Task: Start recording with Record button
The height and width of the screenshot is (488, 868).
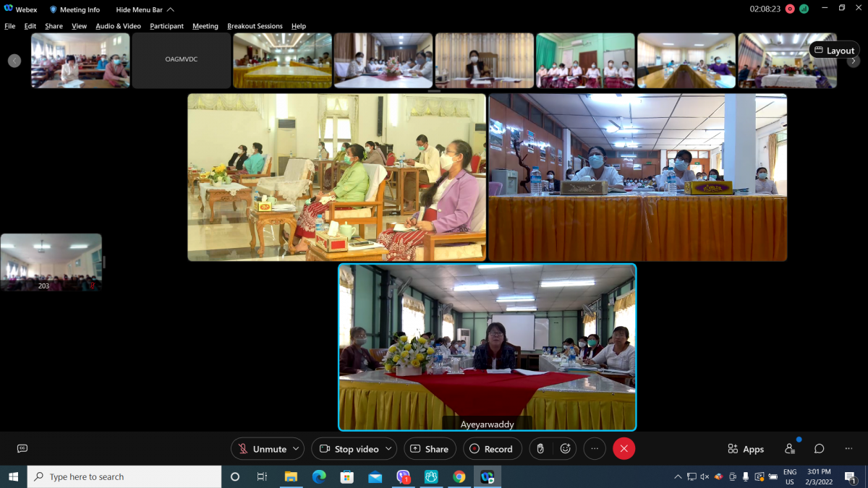Action: point(492,449)
